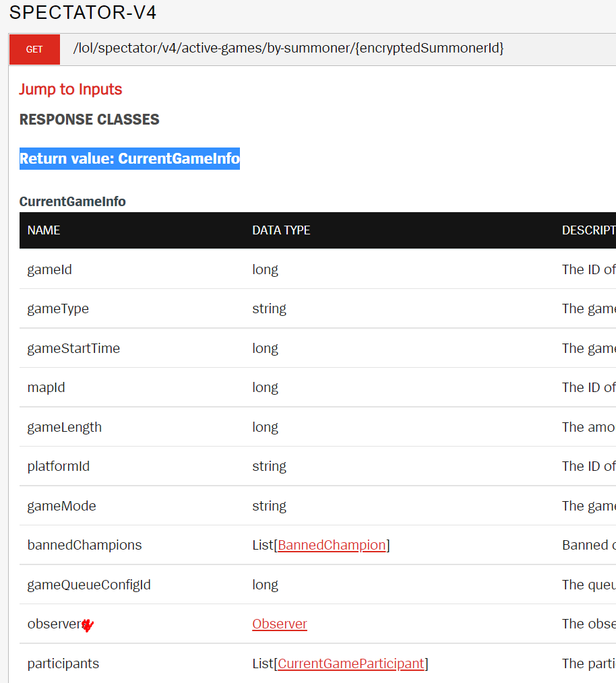
Task: Click the long data type of gameLength
Action: [264, 426]
